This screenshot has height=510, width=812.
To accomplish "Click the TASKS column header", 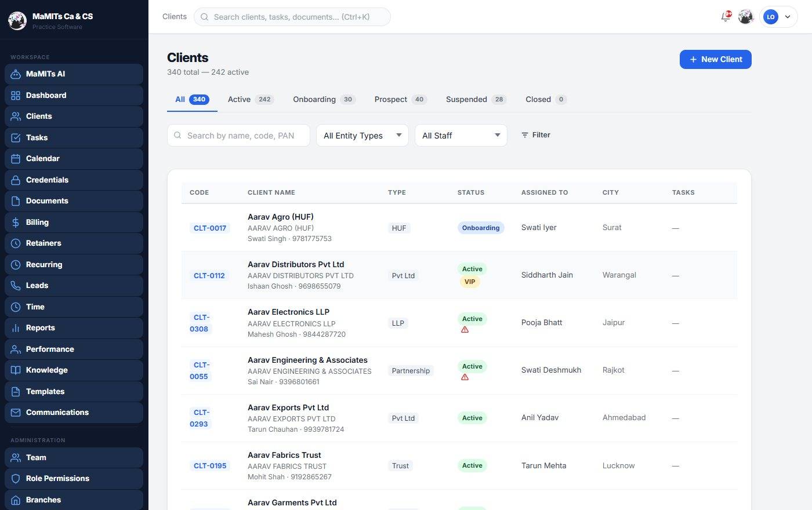I will [x=683, y=192].
